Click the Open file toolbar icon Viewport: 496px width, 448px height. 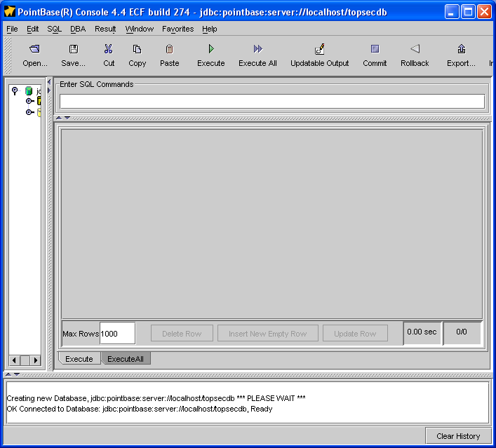coord(34,49)
